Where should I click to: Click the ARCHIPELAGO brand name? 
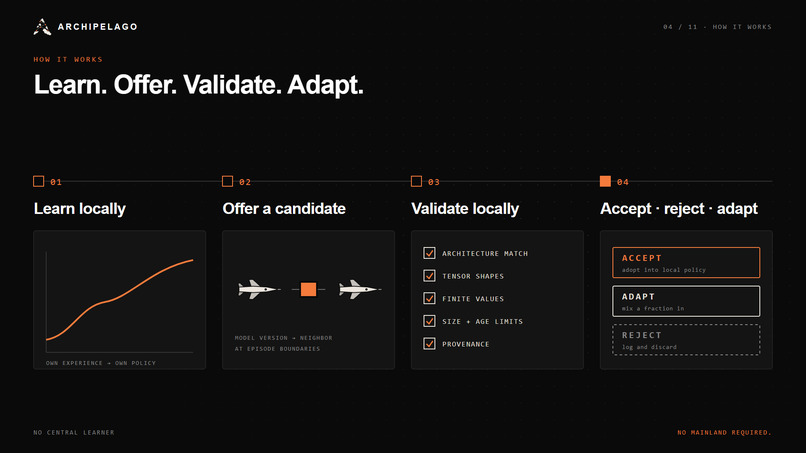tap(98, 27)
